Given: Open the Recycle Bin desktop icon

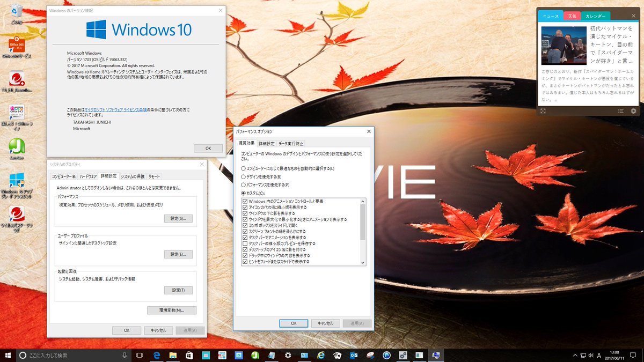Looking at the screenshot, I should click(17, 13).
